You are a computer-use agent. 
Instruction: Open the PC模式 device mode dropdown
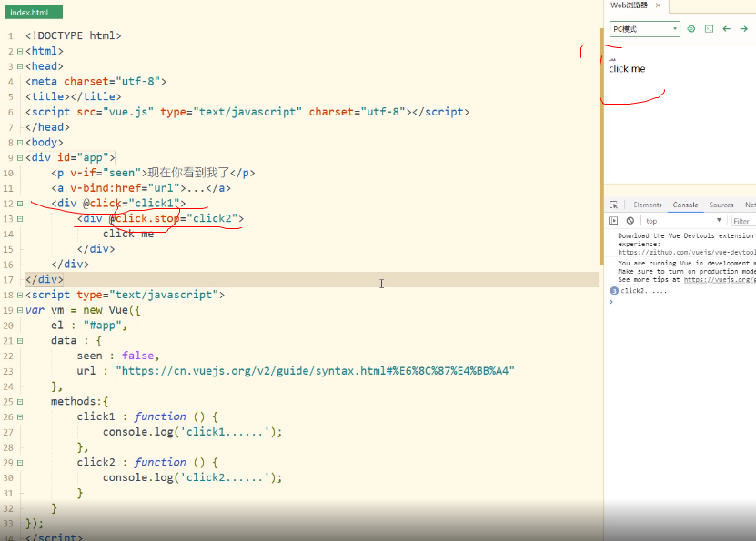pyautogui.click(x=645, y=29)
